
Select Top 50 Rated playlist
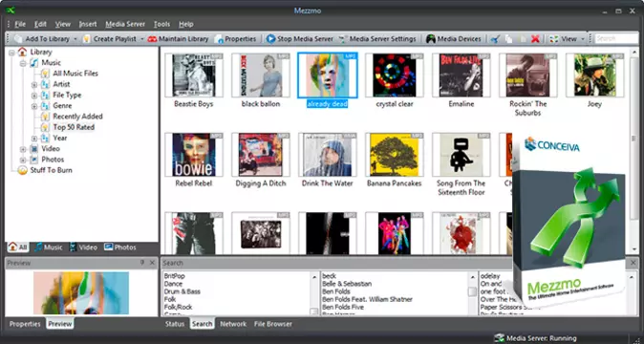(x=74, y=127)
